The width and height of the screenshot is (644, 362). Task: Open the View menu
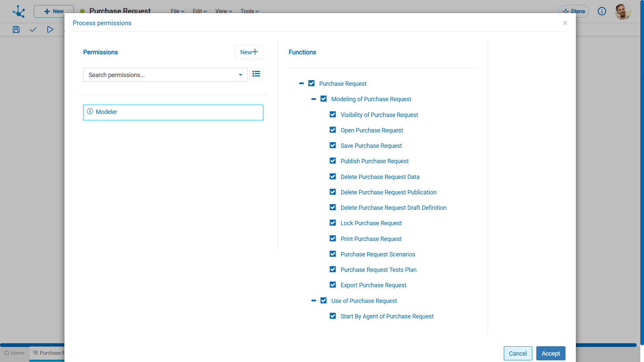coord(223,11)
